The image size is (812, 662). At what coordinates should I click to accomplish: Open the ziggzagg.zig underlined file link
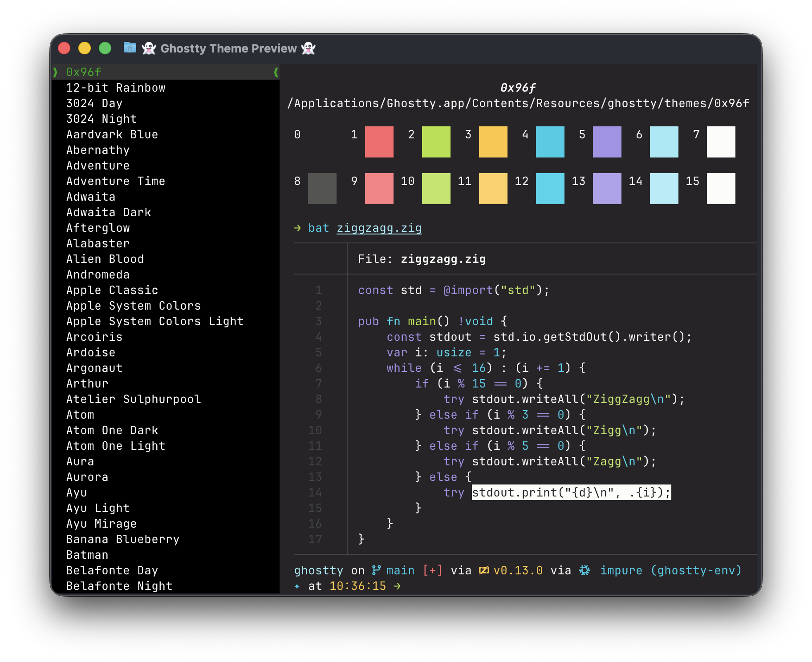[x=379, y=228]
